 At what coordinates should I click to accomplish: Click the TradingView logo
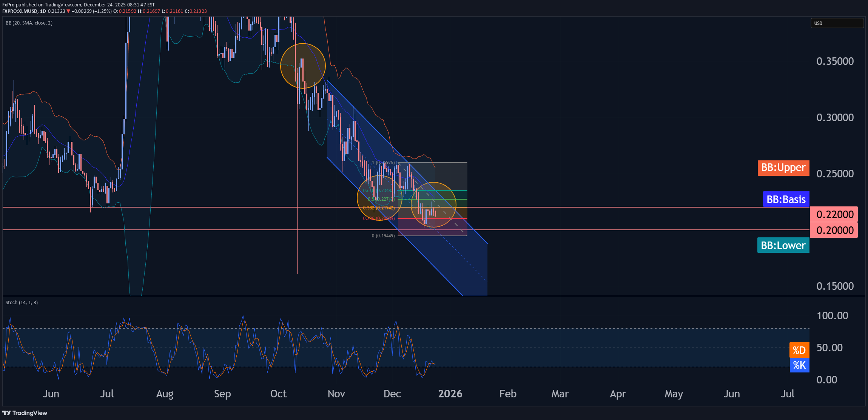click(x=25, y=413)
